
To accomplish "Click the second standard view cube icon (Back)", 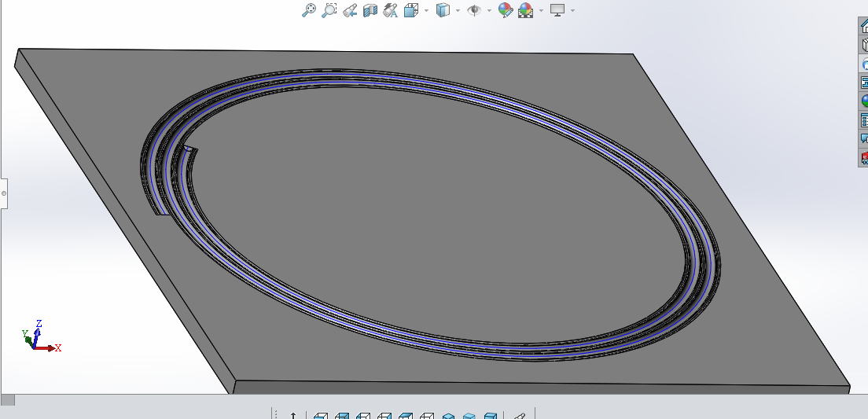I will (x=342, y=416).
